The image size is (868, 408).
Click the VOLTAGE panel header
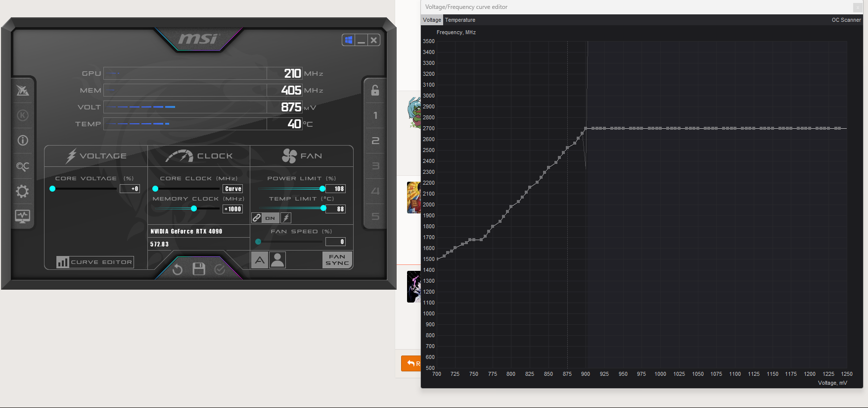(96, 156)
